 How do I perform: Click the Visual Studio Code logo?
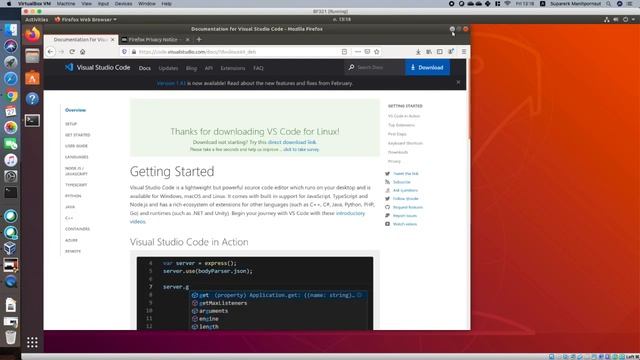97,67
